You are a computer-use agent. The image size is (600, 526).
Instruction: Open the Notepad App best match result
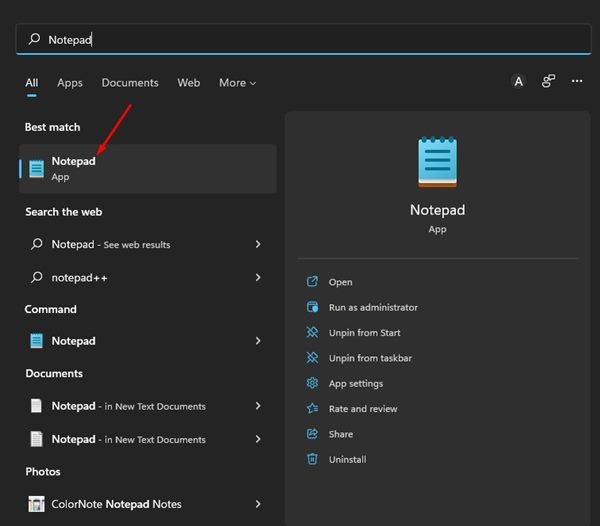tap(148, 169)
